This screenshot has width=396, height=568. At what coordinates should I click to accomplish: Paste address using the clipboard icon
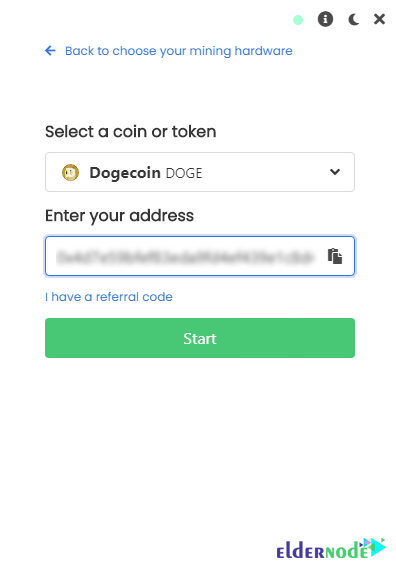pyautogui.click(x=335, y=256)
